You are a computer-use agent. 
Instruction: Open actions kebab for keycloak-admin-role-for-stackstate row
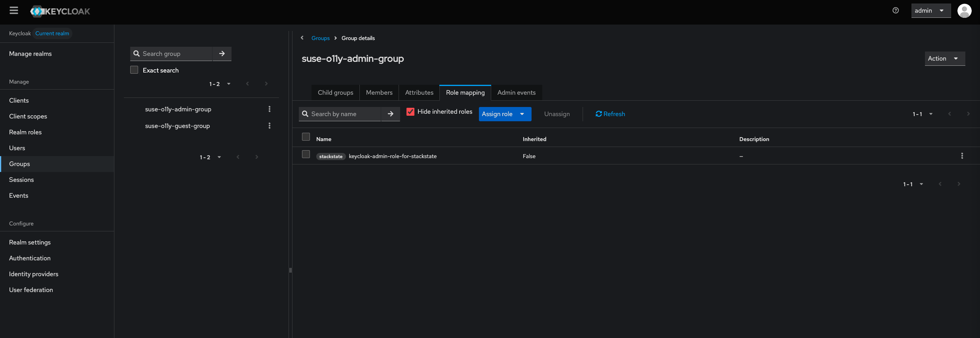pos(962,156)
